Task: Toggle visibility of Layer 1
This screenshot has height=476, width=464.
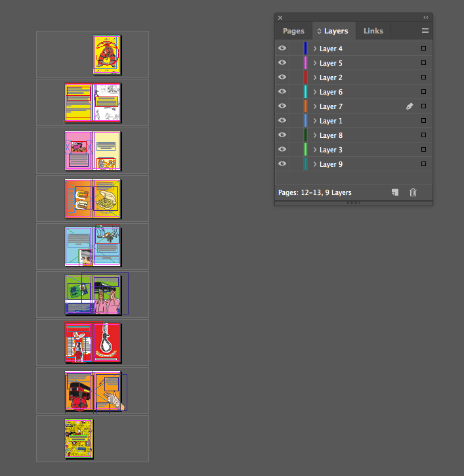Action: (282, 121)
